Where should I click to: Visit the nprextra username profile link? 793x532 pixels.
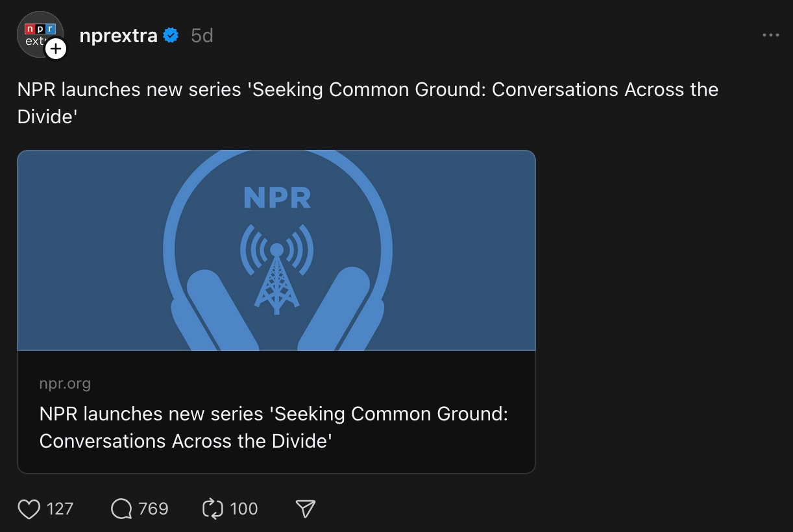[118, 36]
